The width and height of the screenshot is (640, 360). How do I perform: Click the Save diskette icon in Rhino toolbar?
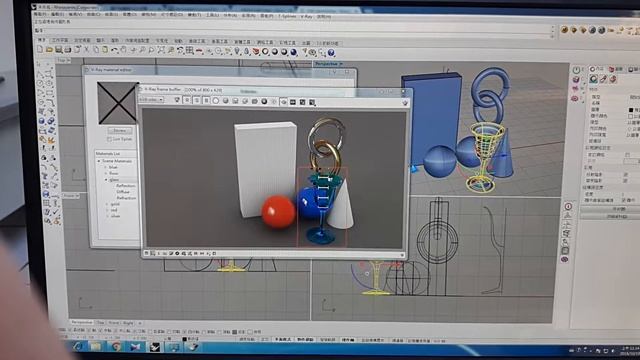click(x=59, y=50)
